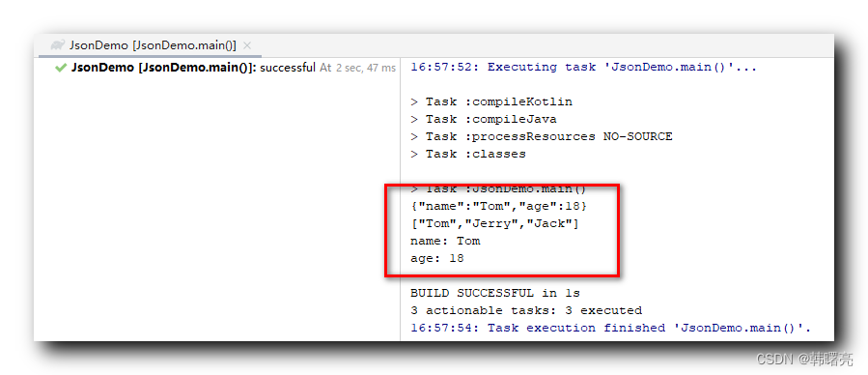Click the 'Task :compileKotlin' line
The image size is (868, 375).
click(491, 101)
